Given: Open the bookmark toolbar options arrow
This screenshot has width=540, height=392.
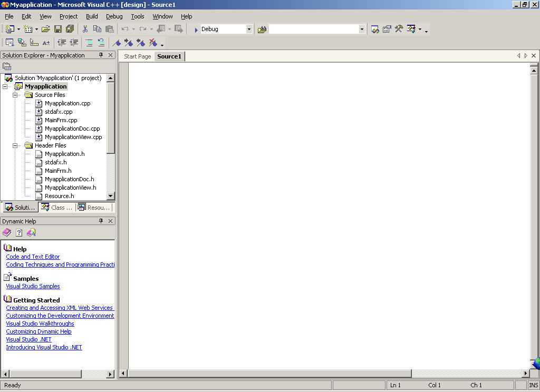Looking at the screenshot, I should point(162,45).
